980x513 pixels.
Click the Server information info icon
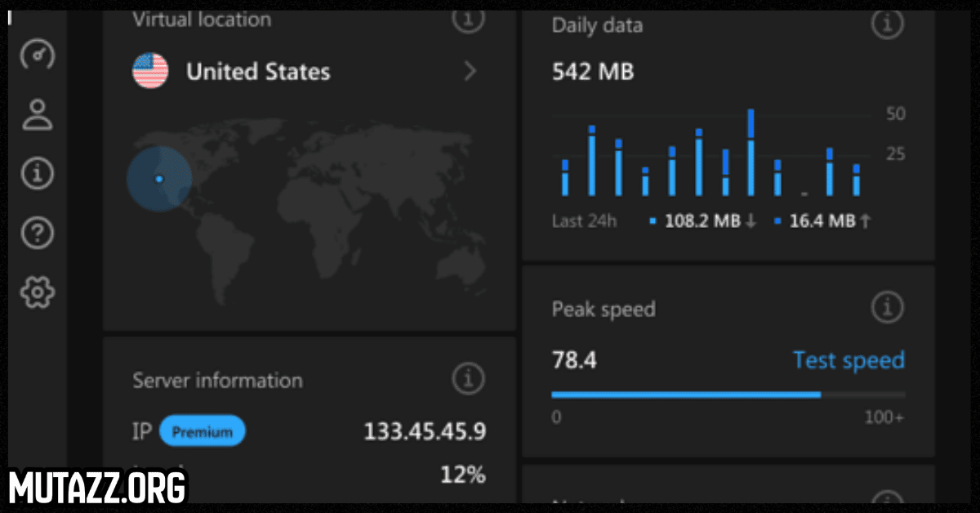(468, 379)
